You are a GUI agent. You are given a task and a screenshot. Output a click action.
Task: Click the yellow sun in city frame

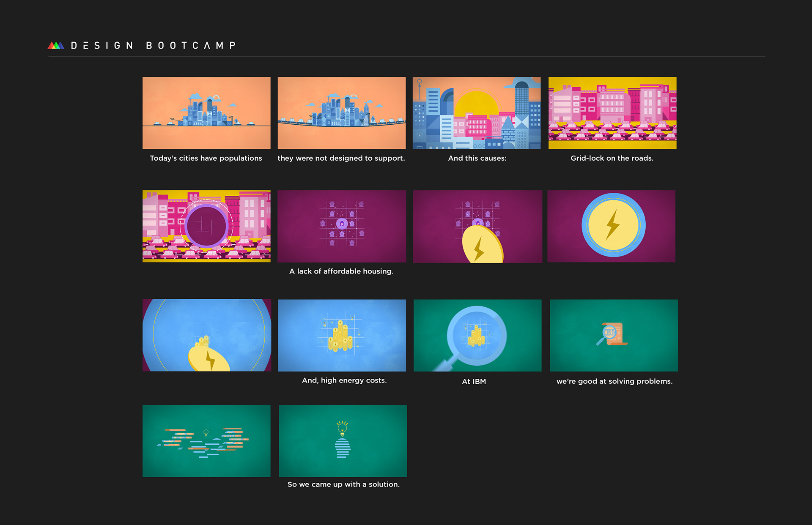click(477, 103)
